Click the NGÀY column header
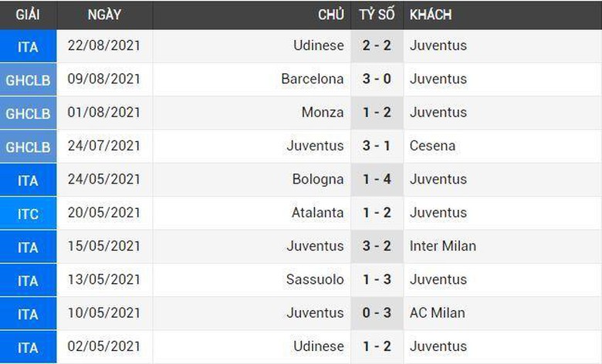This screenshot has height=364, width=602. 104,15
